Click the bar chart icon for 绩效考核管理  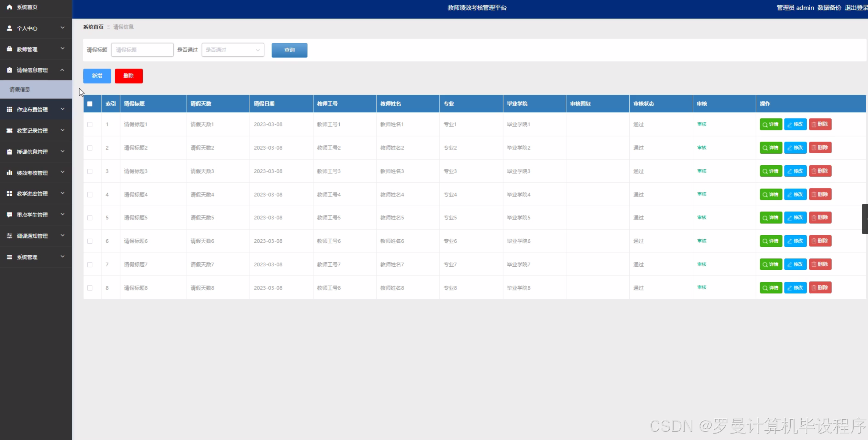[x=9, y=173]
